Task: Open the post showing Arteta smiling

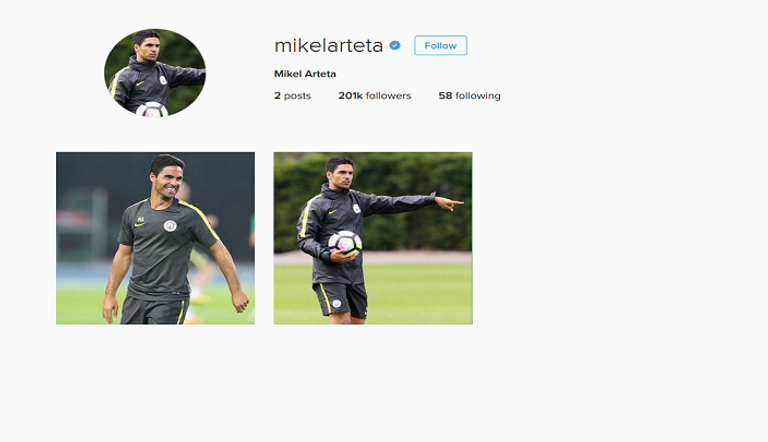Action: [x=155, y=238]
